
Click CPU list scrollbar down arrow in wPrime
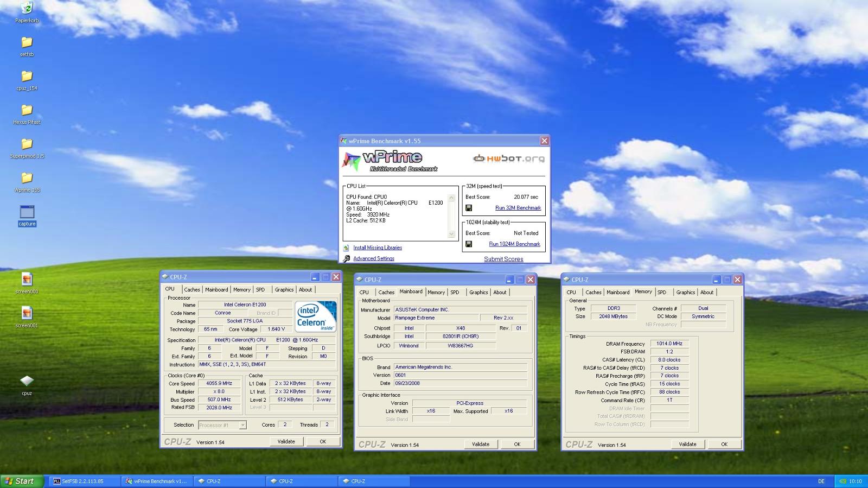pos(451,234)
